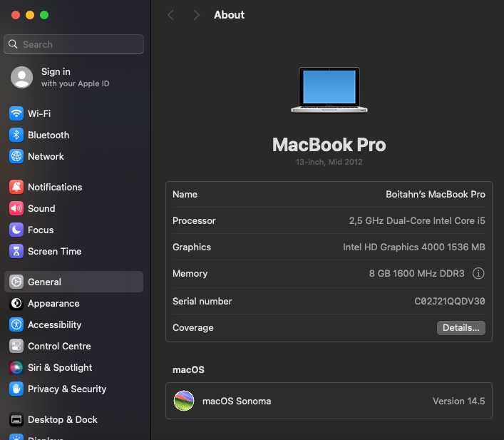Select the Sound speaker icon
This screenshot has width=504, height=440.
point(16,208)
